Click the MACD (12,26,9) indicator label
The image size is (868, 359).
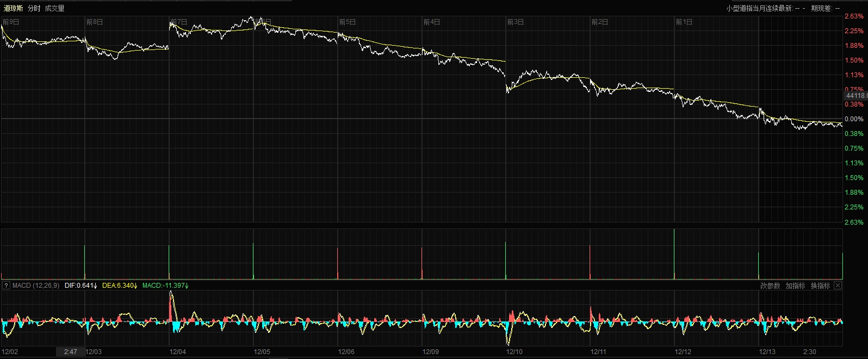(35, 286)
